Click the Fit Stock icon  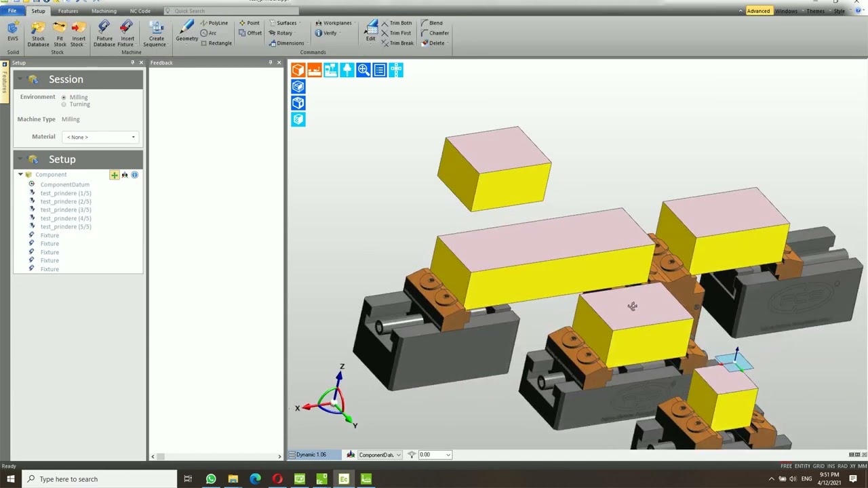pos(60,33)
